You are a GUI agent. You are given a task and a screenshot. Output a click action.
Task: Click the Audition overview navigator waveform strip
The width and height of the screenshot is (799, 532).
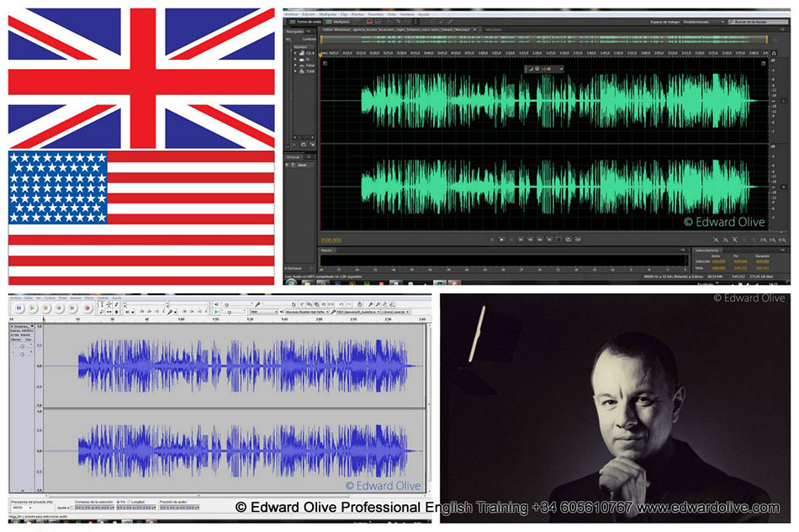(543, 40)
